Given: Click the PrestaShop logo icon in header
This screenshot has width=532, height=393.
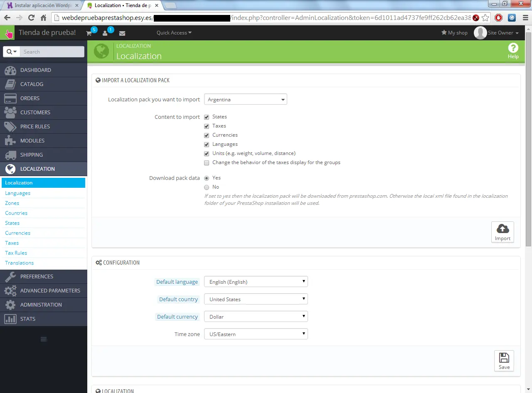Looking at the screenshot, I should click(x=8, y=33).
